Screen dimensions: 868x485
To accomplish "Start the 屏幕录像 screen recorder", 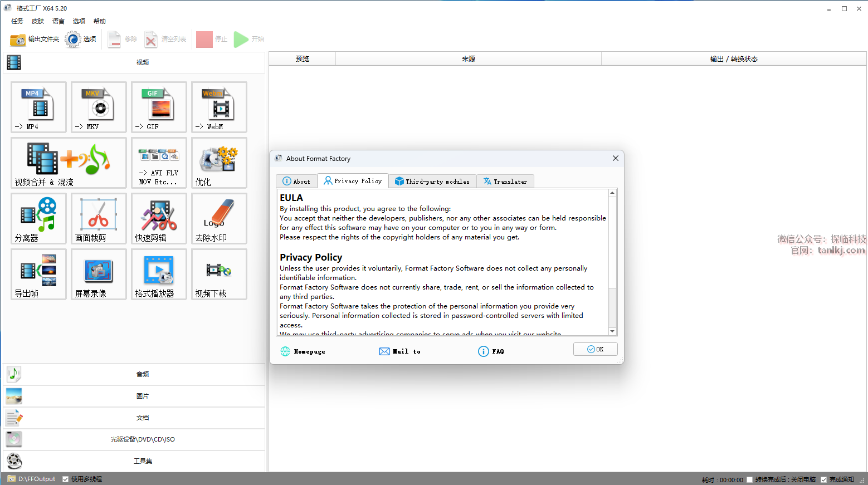I will pyautogui.click(x=99, y=274).
